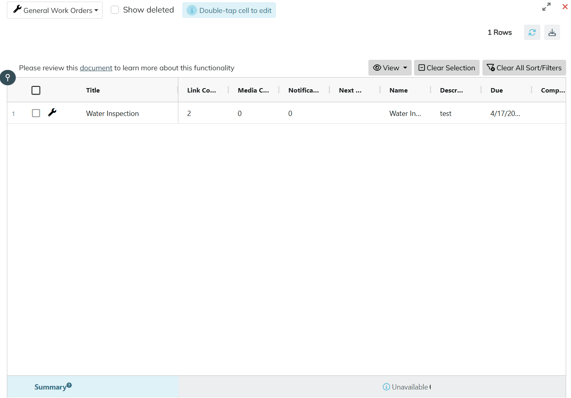Click the download export icon
This screenshot has height=398, width=571.
[x=552, y=32]
